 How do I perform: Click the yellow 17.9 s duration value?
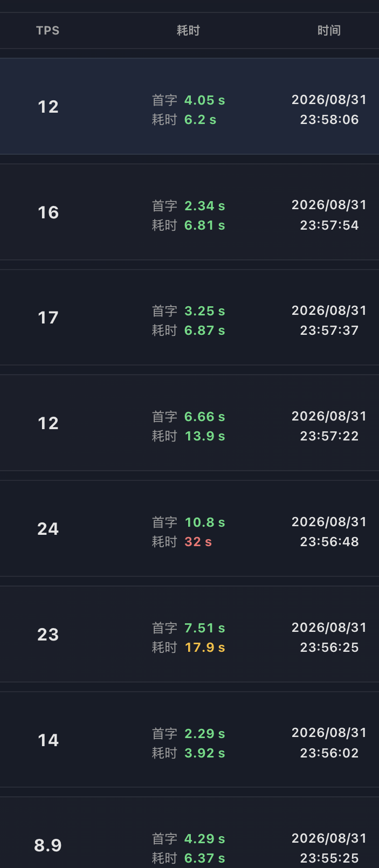tap(204, 647)
